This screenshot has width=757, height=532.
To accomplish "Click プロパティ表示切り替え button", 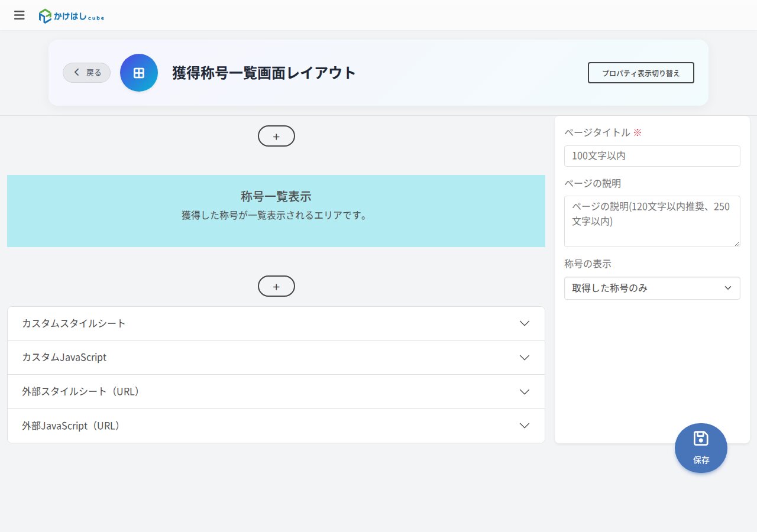I will pyautogui.click(x=640, y=73).
